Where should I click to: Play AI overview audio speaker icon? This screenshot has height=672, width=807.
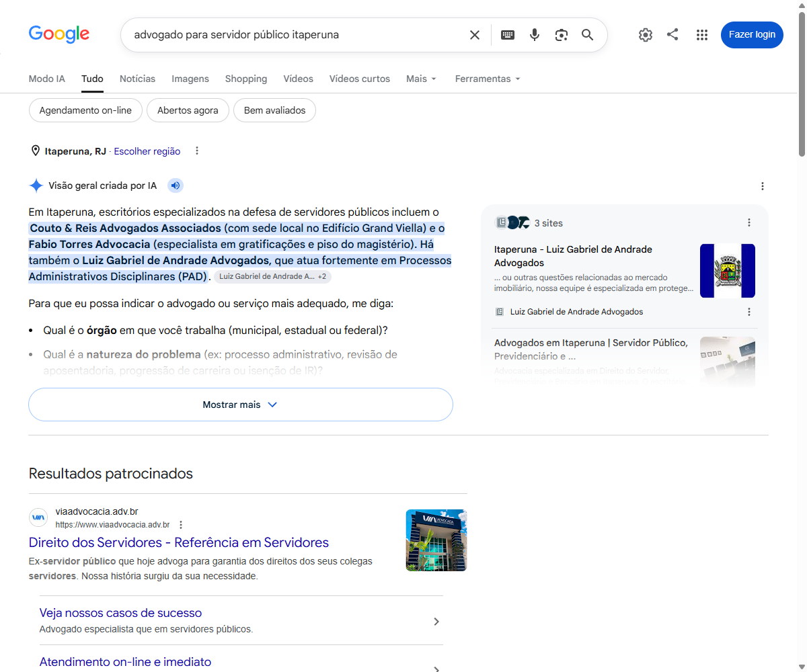coord(176,185)
